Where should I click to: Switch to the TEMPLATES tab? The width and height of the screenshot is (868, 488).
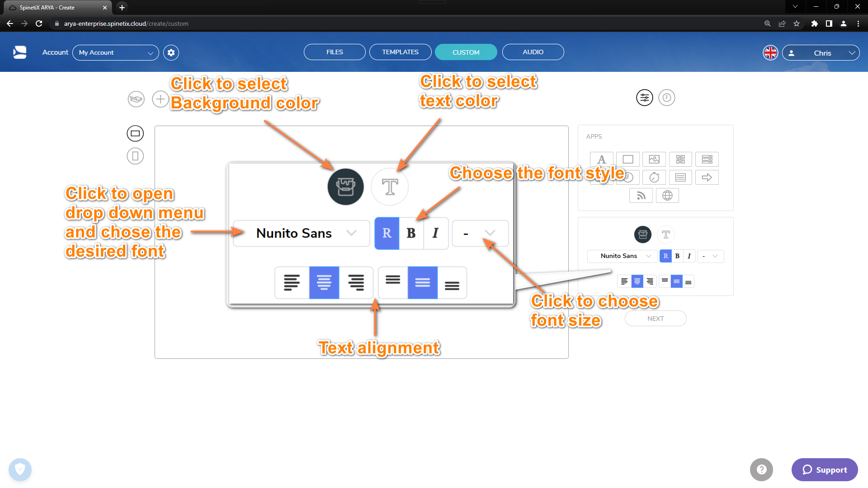click(400, 52)
